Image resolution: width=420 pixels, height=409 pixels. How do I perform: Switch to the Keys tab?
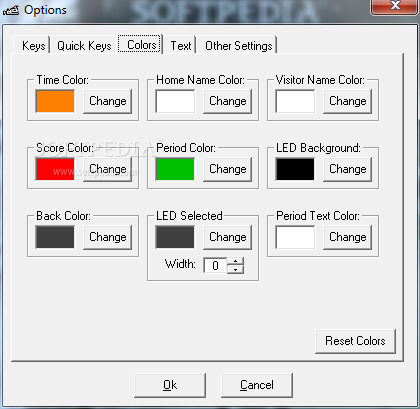point(33,45)
